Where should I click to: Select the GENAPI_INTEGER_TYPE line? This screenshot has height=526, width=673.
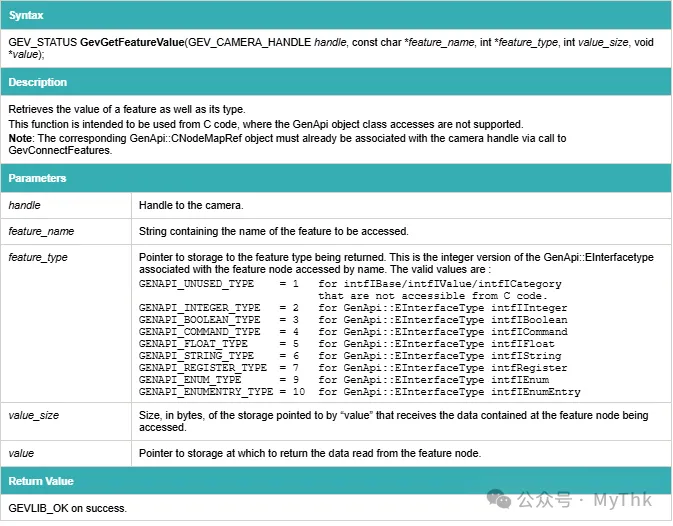point(353,308)
